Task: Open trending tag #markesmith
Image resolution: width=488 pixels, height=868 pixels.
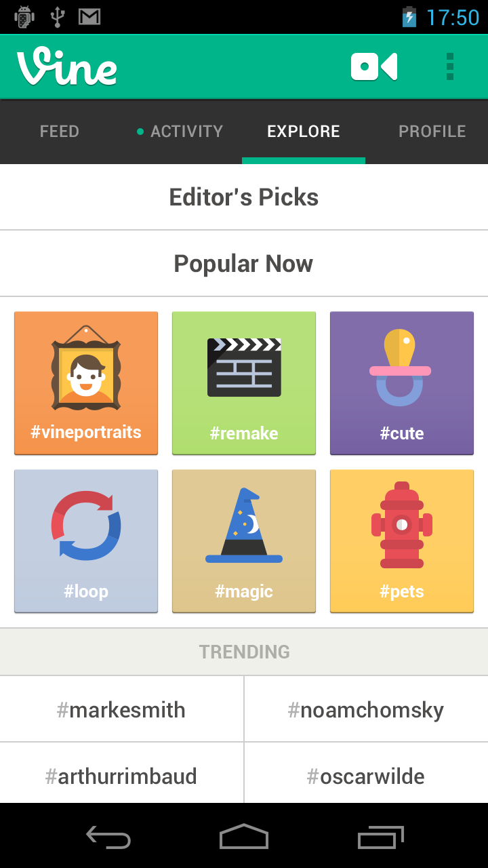Action: click(x=121, y=710)
